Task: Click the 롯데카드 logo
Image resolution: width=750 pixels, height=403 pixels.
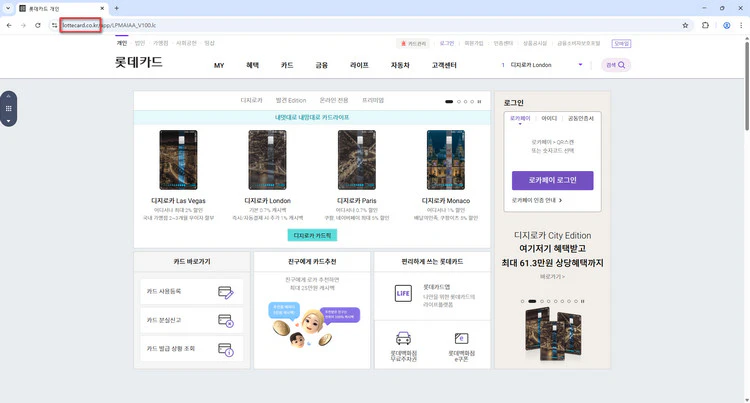Action: pos(139,63)
